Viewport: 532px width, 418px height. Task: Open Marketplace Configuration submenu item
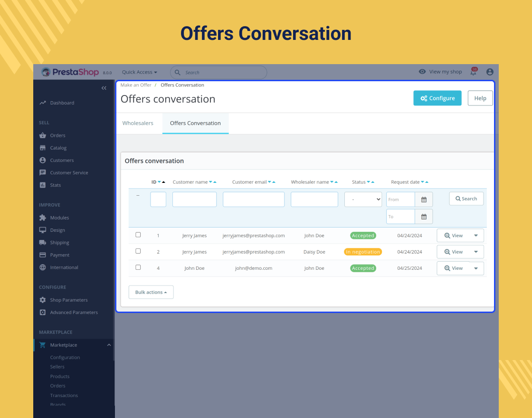(65, 357)
